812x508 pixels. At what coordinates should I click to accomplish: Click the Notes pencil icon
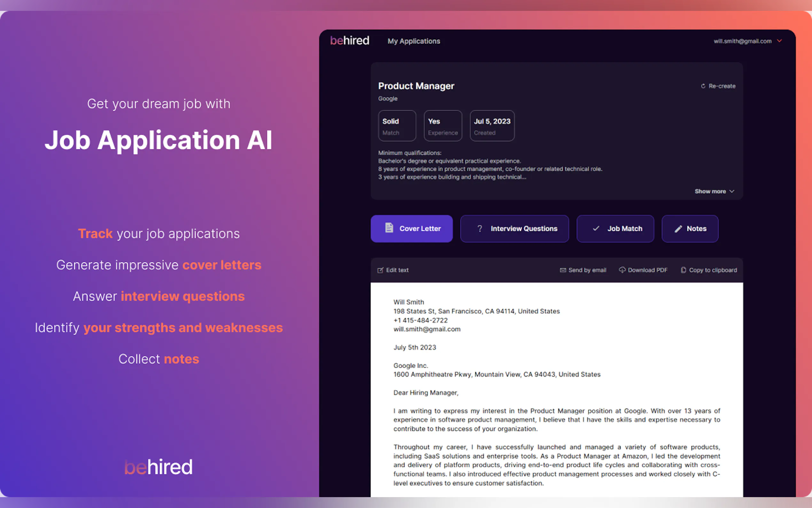coord(678,229)
